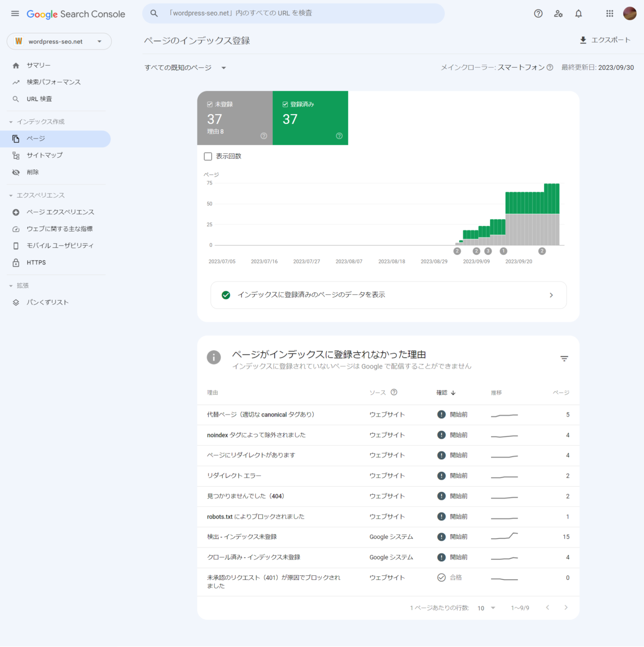The width and height of the screenshot is (644, 647).
Task: Open HTTPS report in sidebar
Action: (x=56, y=262)
